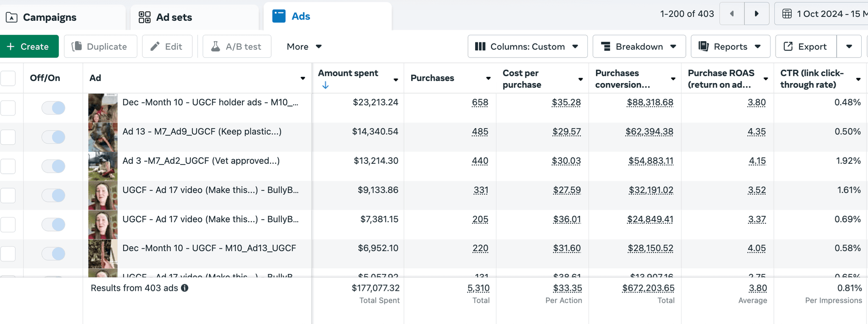
Task: Go to previous page of ads
Action: 732,14
